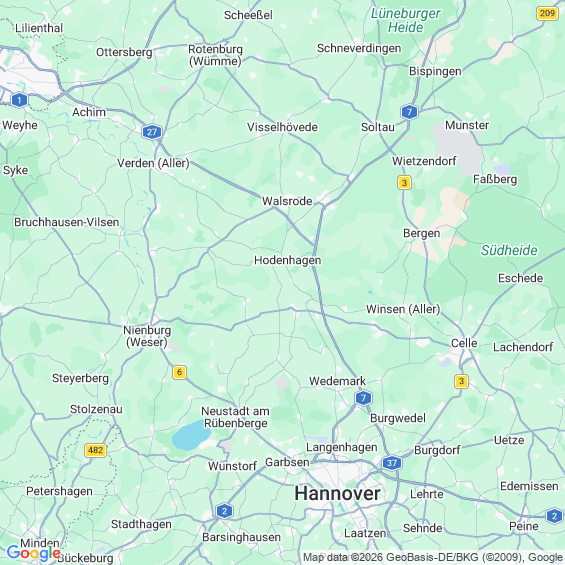Select the Hannover city label
565x565 pixels.
coord(337,493)
